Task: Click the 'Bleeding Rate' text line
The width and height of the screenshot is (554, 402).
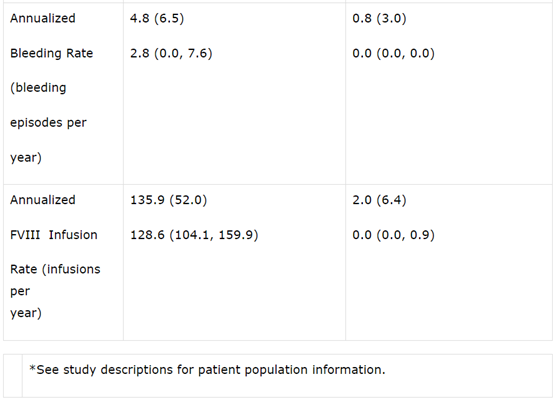Action: click(52, 53)
